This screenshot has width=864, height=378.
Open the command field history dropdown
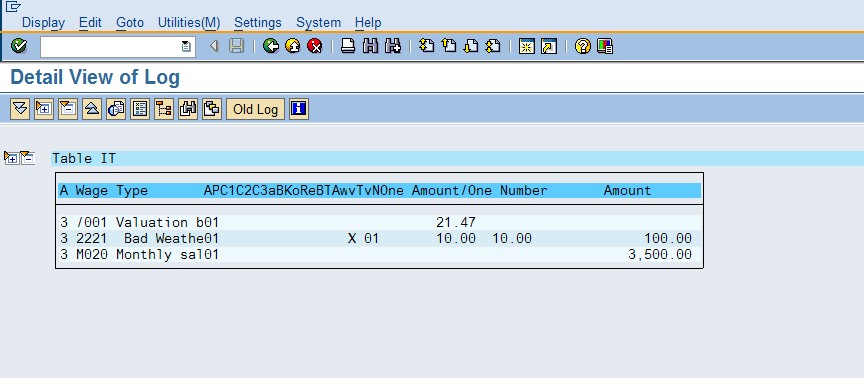click(187, 47)
